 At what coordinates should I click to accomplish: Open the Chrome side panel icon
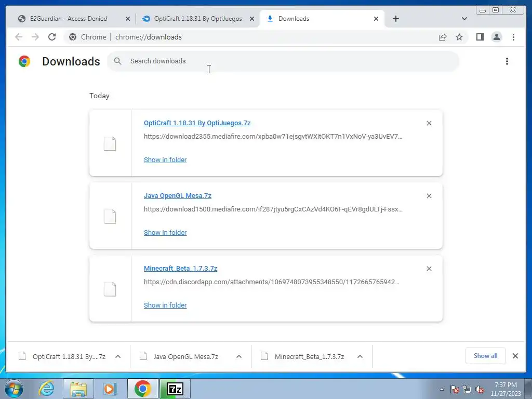[480, 37]
